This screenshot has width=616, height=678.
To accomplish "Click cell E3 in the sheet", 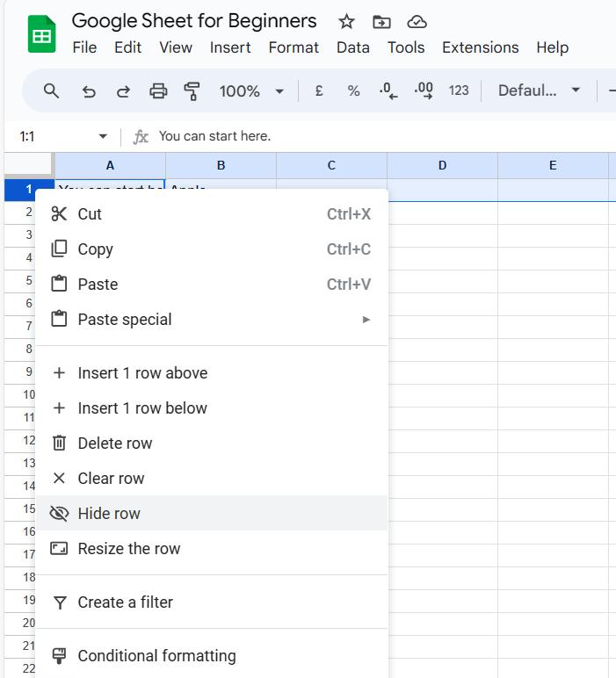I will (554, 235).
